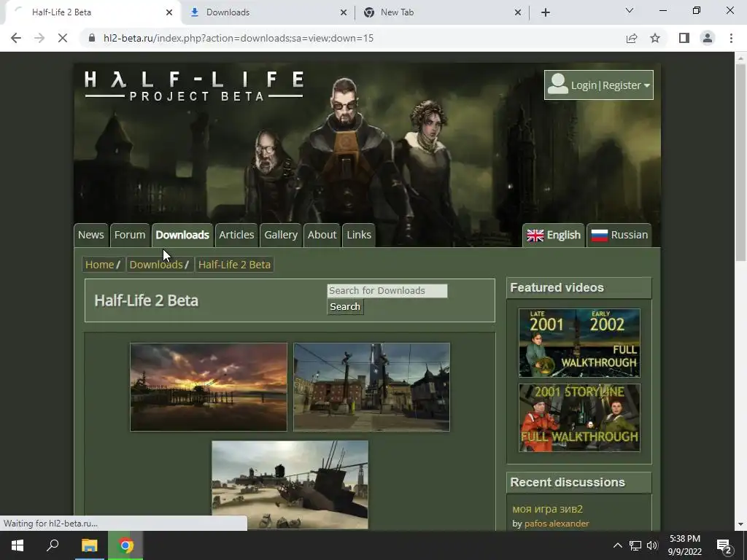This screenshot has width=747, height=560.
Task: Open the Windows Start menu
Action: pyautogui.click(x=18, y=545)
